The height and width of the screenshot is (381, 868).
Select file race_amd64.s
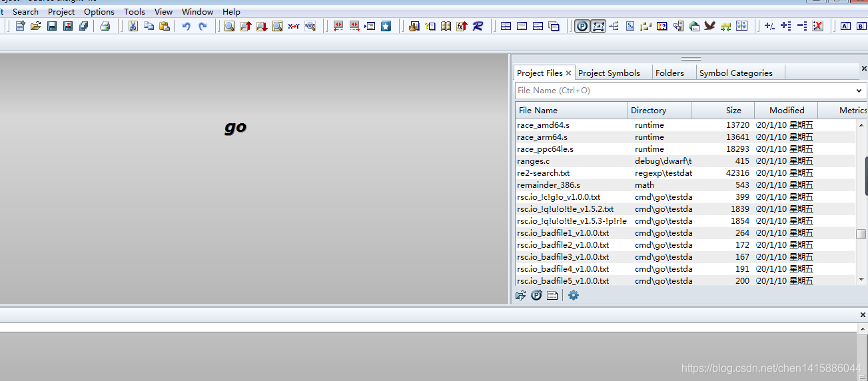pos(685,125)
